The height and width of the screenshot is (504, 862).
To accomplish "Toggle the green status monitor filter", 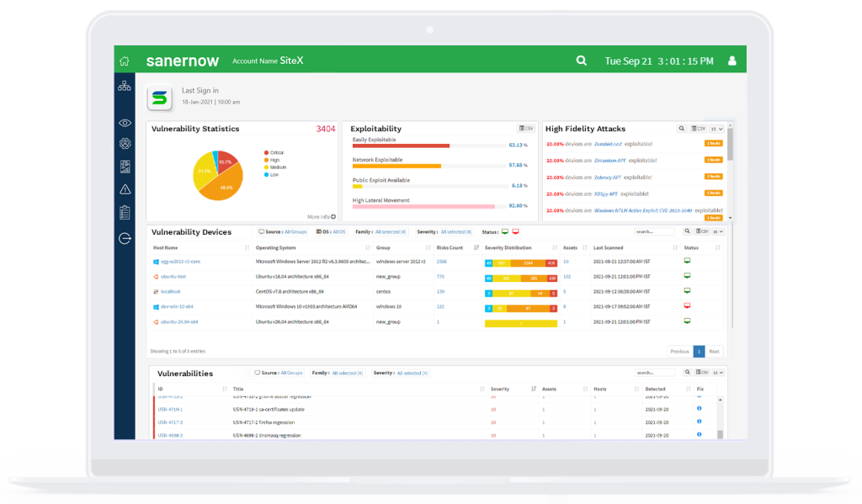I will pyautogui.click(x=505, y=231).
